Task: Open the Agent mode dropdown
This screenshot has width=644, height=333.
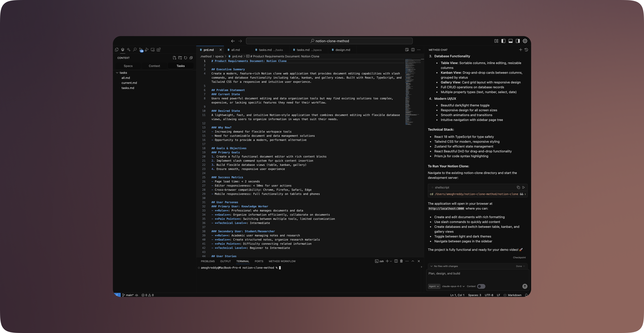Action: click(434, 286)
